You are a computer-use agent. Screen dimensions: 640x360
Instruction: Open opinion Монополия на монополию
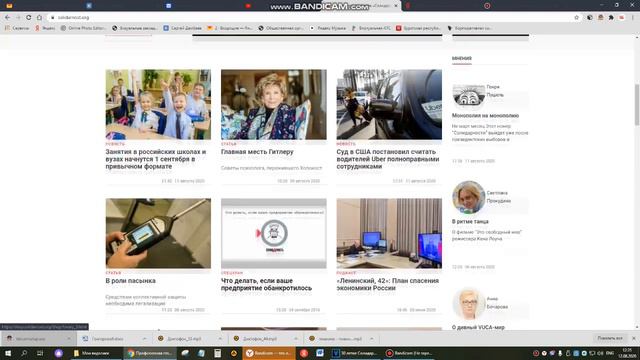(x=485, y=116)
